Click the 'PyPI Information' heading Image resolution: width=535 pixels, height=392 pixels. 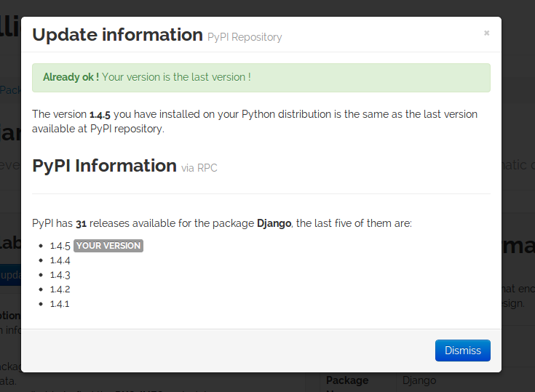pyautogui.click(x=104, y=166)
